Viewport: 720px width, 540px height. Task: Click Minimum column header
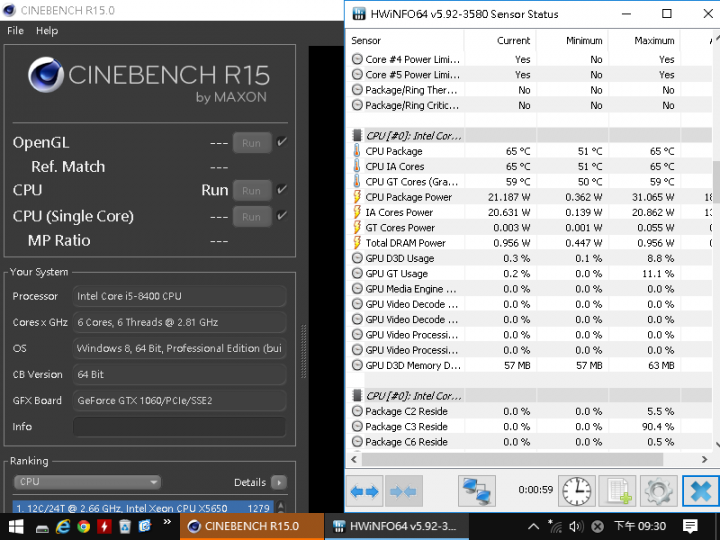click(572, 40)
